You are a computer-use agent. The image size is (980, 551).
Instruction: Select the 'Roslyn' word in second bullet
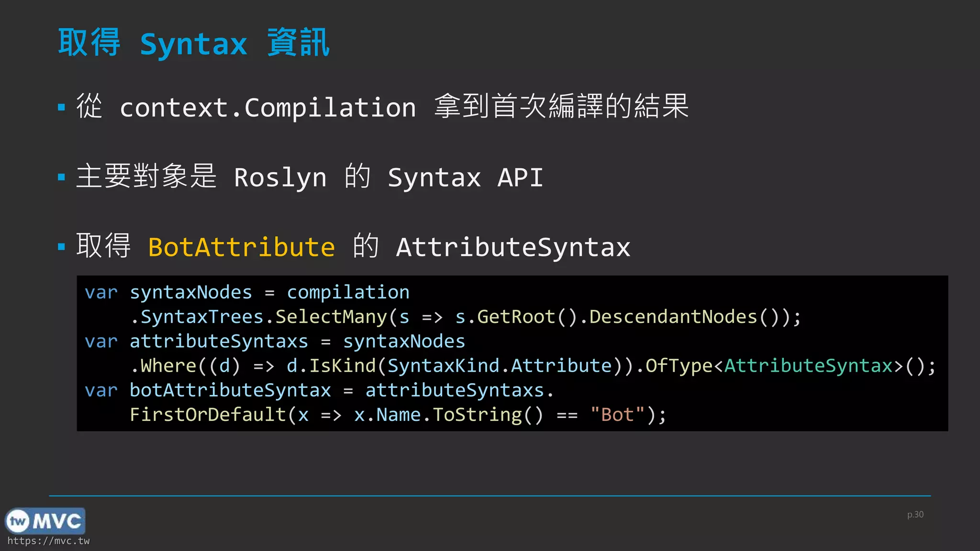click(x=280, y=177)
